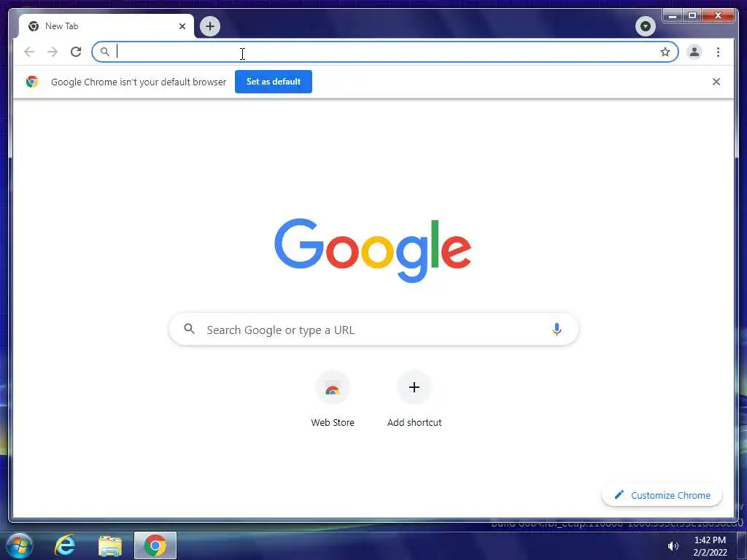The width and height of the screenshot is (747, 560).
Task: Click Set as default button
Action: pyautogui.click(x=274, y=82)
